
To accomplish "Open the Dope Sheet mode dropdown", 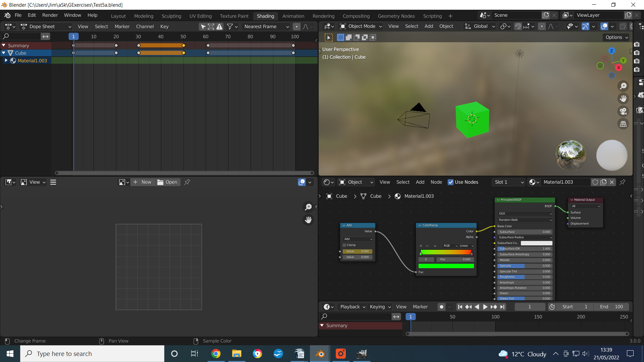I will pyautogui.click(x=46, y=26).
